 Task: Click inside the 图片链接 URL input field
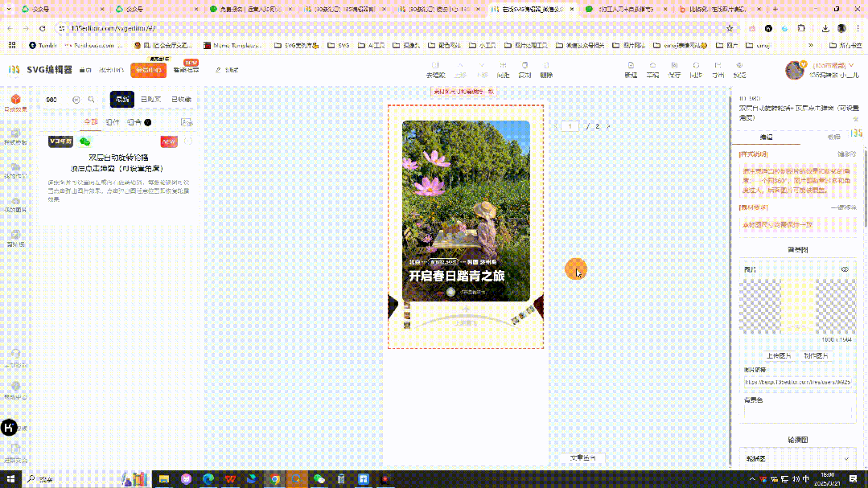(796, 381)
